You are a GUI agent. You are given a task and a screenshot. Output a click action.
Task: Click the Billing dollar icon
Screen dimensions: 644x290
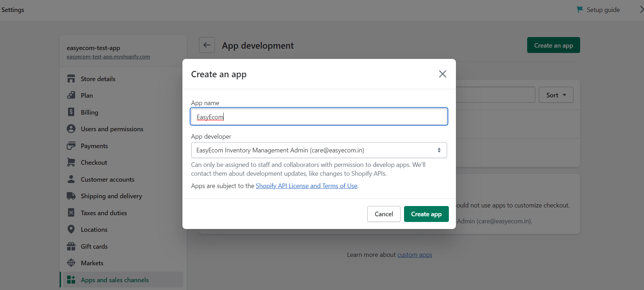point(71,112)
